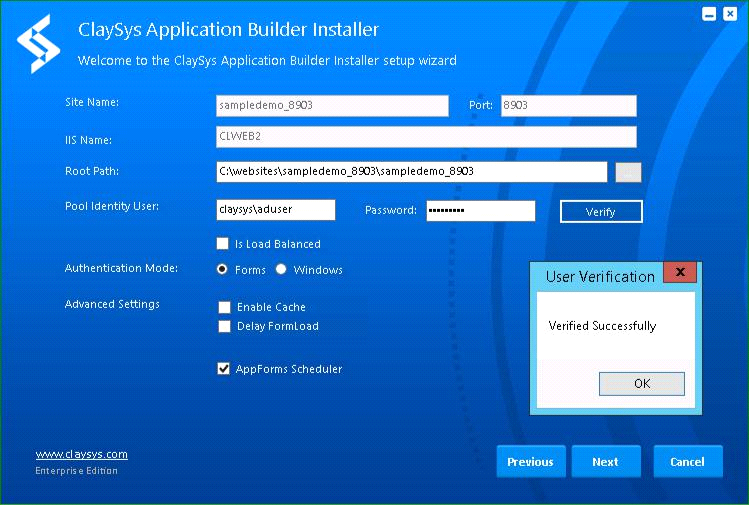This screenshot has height=505, width=749.
Task: Select Forms authentication mode
Action: (x=222, y=269)
